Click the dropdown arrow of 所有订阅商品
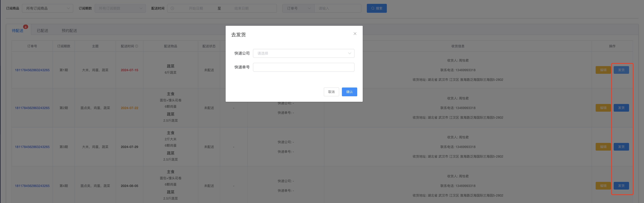The height and width of the screenshot is (203, 644). [69, 8]
